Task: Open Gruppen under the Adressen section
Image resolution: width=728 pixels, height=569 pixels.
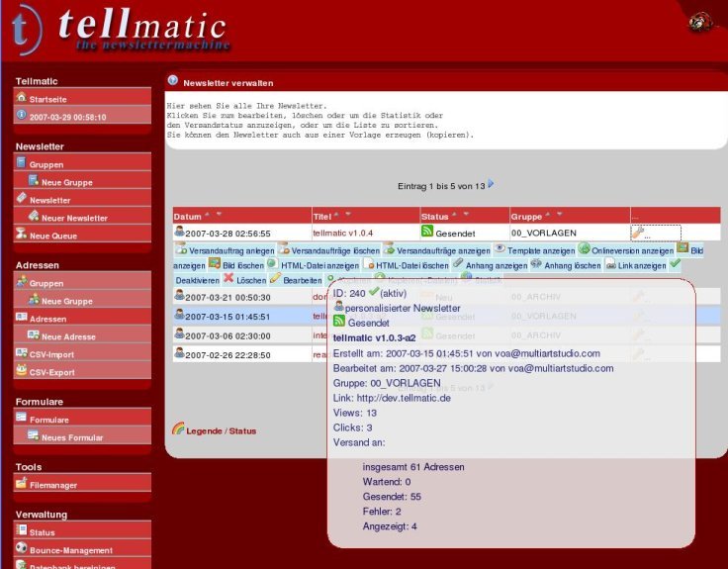Action: [45, 283]
